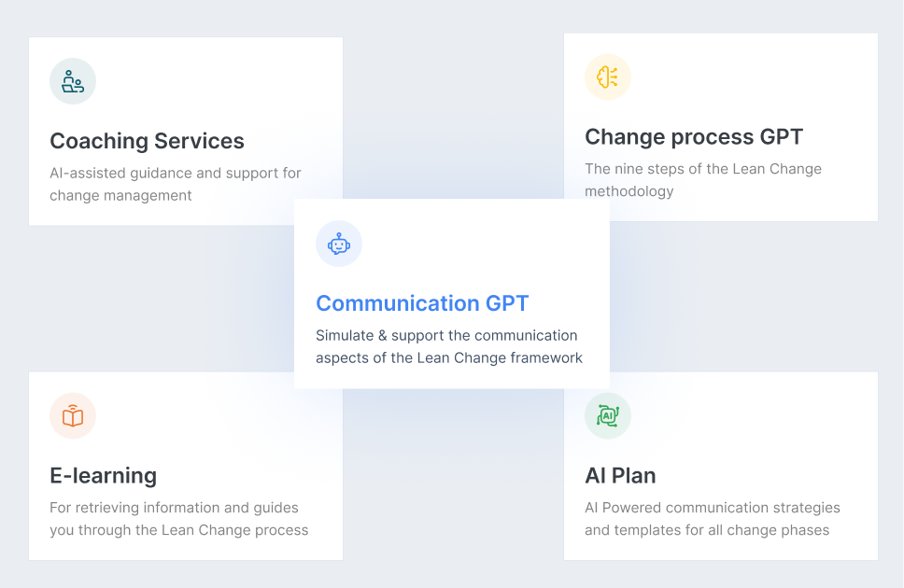The width and height of the screenshot is (904, 588).
Task: Click the blue robot head inside its circle
Action: click(338, 244)
